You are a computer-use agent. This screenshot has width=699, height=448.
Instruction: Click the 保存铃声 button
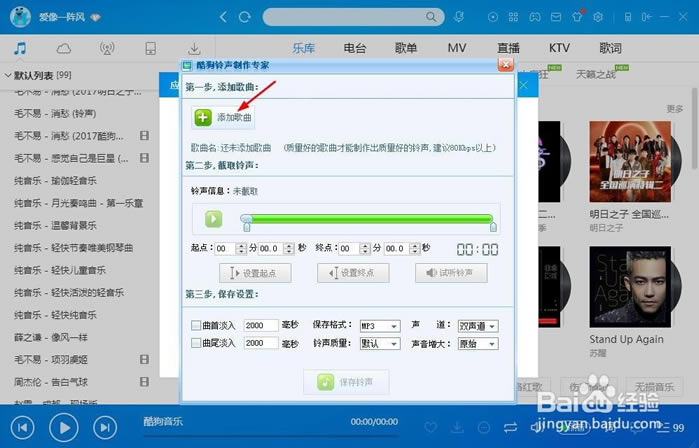(x=346, y=382)
